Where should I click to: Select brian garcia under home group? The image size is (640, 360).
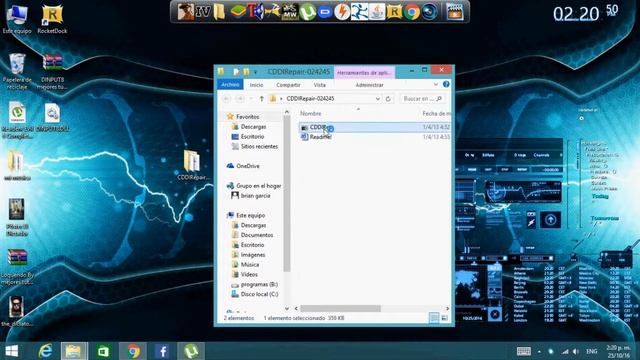(x=255, y=196)
